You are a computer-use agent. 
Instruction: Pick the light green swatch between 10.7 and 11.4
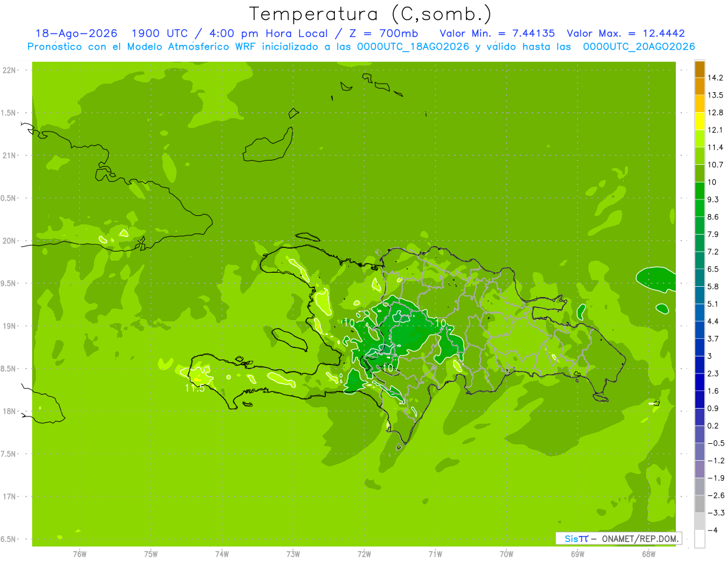click(699, 156)
